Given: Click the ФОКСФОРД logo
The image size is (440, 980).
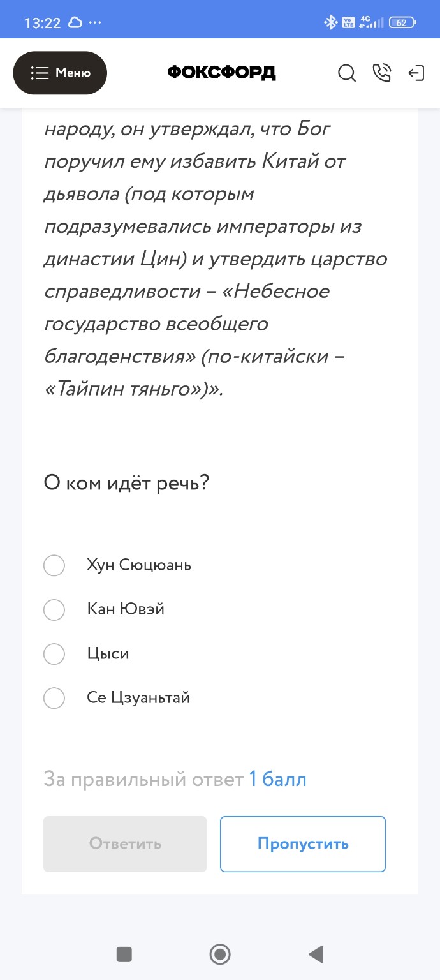Looking at the screenshot, I should coord(220,72).
